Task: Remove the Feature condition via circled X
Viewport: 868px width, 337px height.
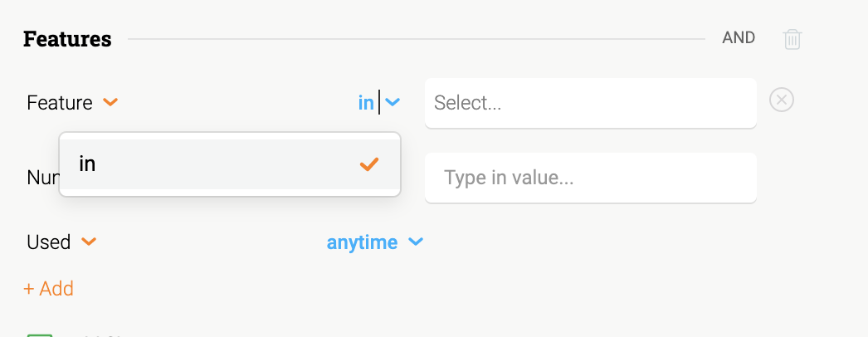Action: click(782, 100)
